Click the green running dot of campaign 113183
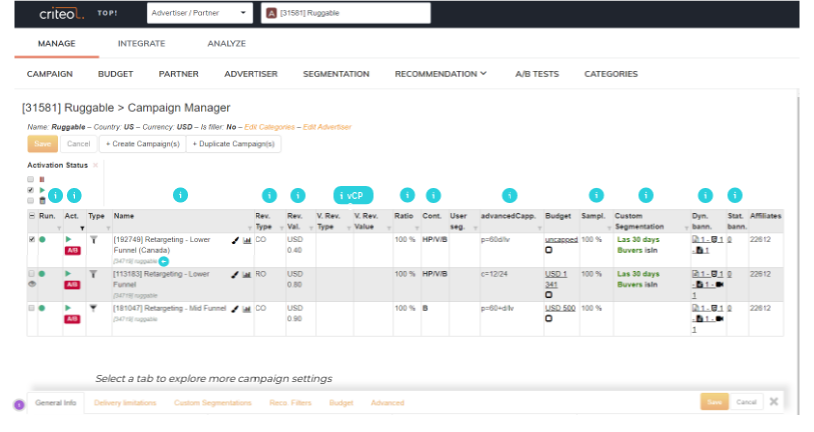This screenshot has height=432, width=814. pos(42,274)
